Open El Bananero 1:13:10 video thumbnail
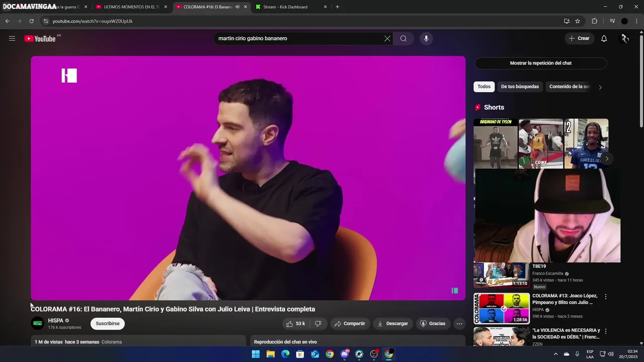The image size is (644, 362). [502, 275]
